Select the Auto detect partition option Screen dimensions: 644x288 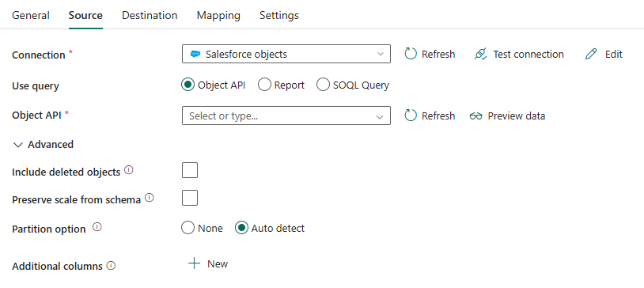241,228
